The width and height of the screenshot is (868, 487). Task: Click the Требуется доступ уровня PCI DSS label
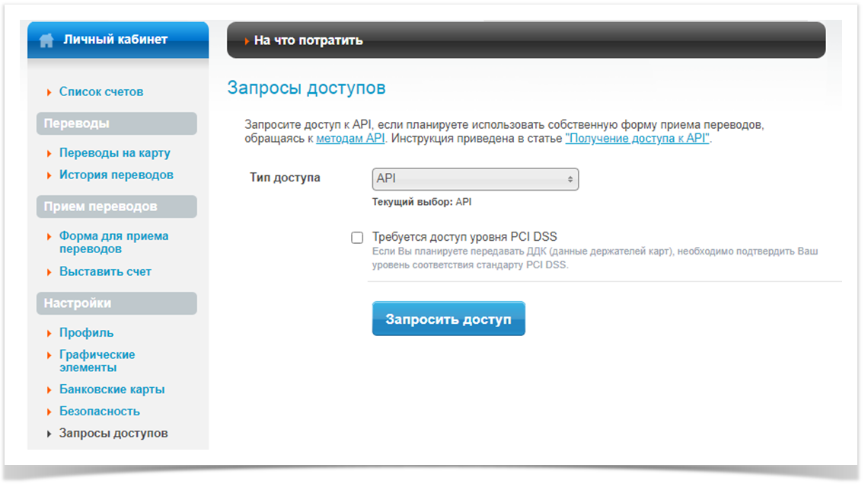click(x=464, y=237)
